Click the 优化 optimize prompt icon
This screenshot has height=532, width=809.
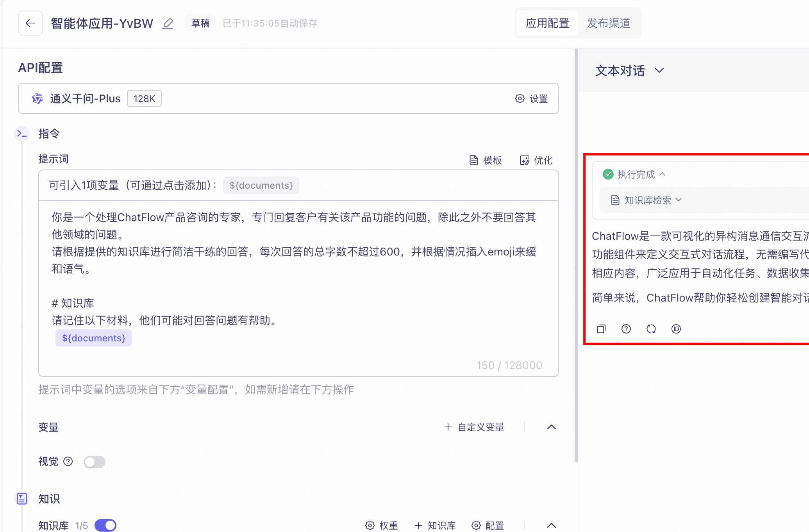[x=536, y=160]
